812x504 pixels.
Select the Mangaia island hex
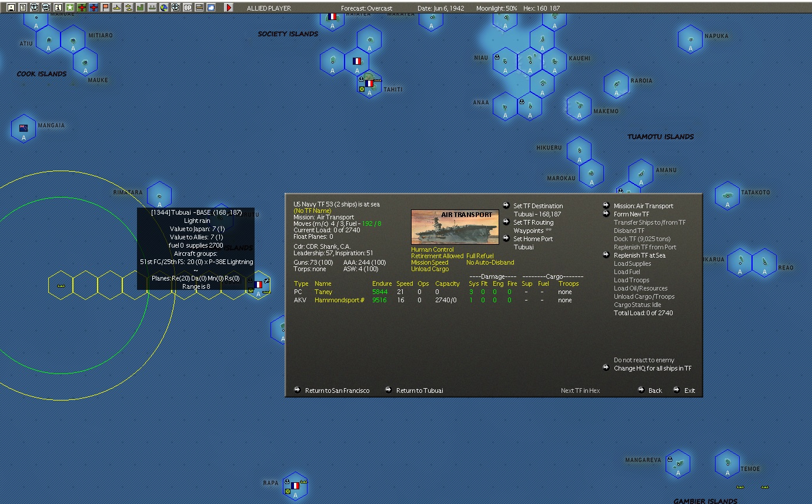(24, 128)
